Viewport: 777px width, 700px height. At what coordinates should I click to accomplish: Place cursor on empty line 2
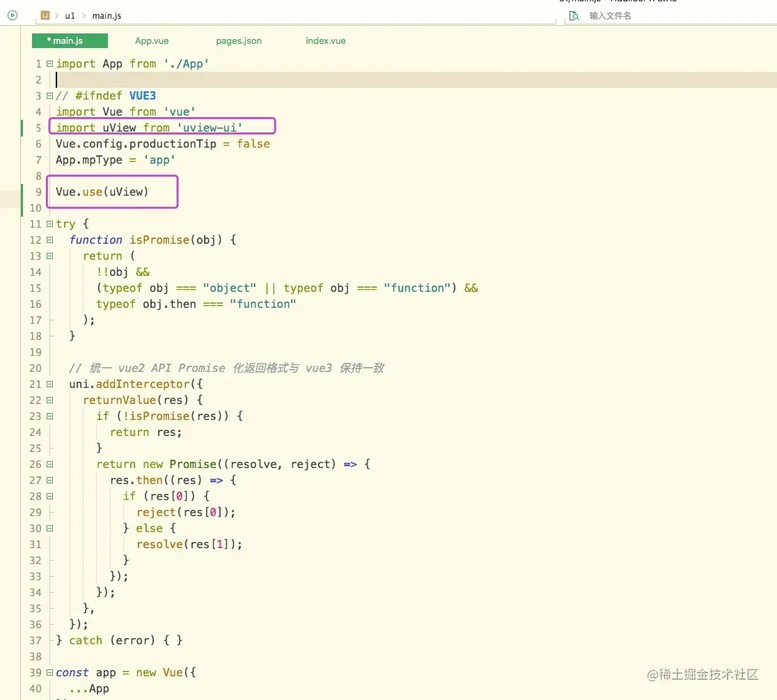(x=416, y=80)
